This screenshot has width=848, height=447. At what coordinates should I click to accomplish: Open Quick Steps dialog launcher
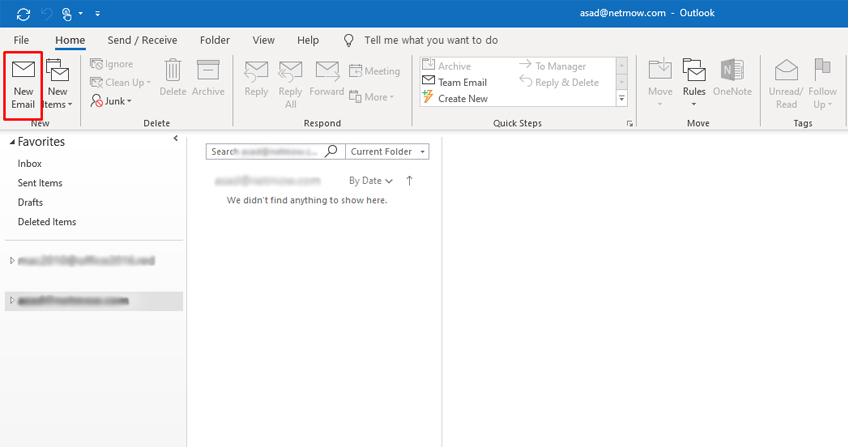630,124
